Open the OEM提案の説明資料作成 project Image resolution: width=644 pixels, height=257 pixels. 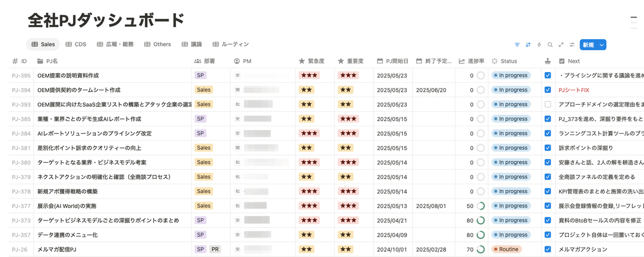point(68,76)
